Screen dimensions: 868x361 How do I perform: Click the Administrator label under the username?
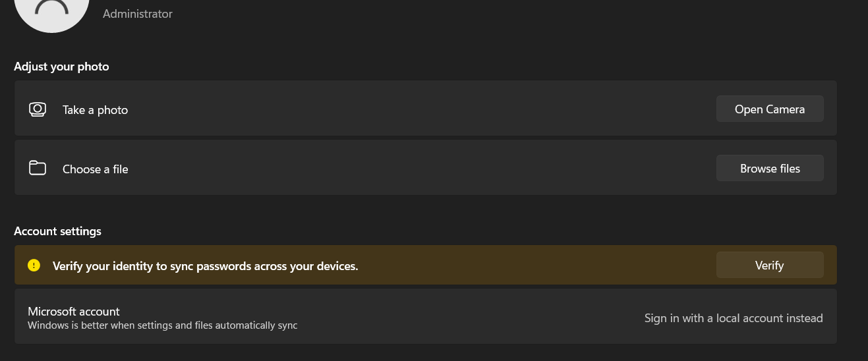(137, 14)
